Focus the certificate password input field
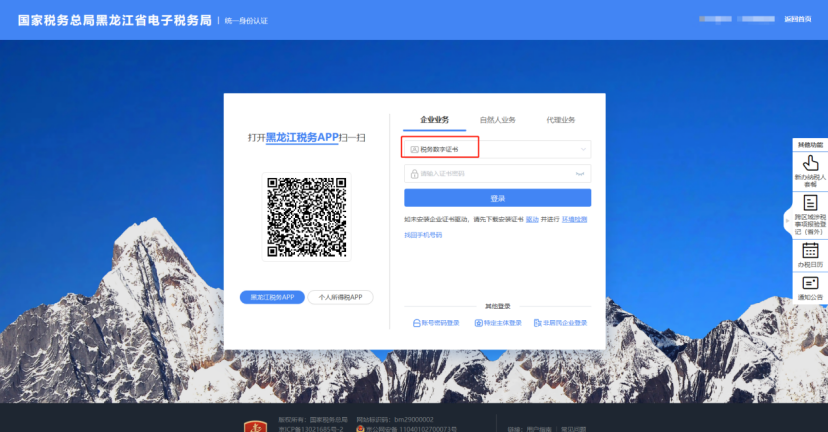The image size is (828, 432). pos(497,174)
